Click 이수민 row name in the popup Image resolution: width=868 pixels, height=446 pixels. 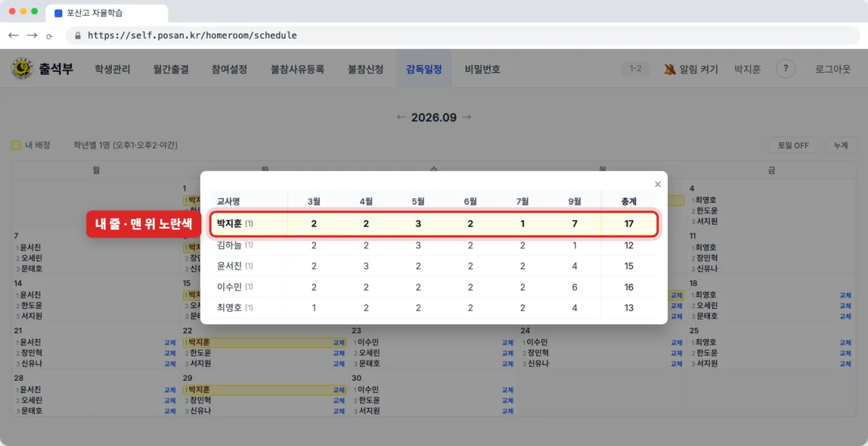(229, 287)
